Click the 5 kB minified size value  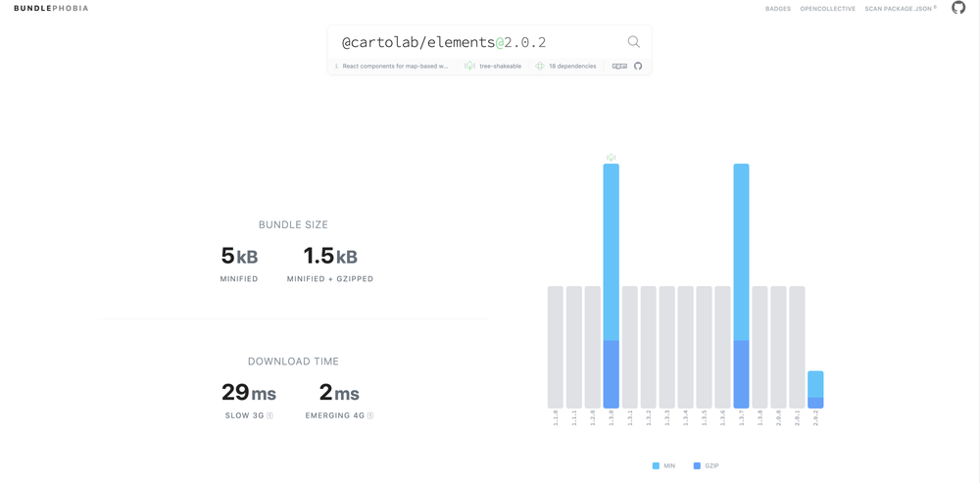(239, 256)
